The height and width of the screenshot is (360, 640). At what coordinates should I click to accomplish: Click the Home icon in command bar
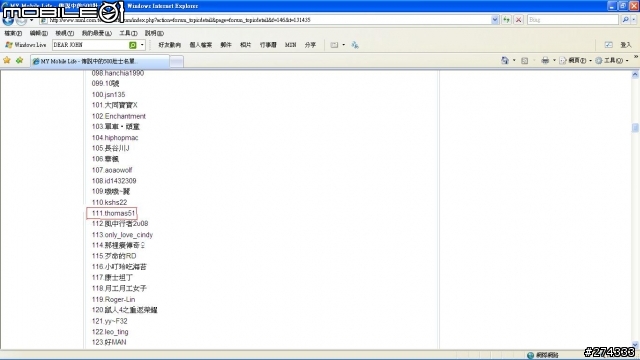[504, 60]
